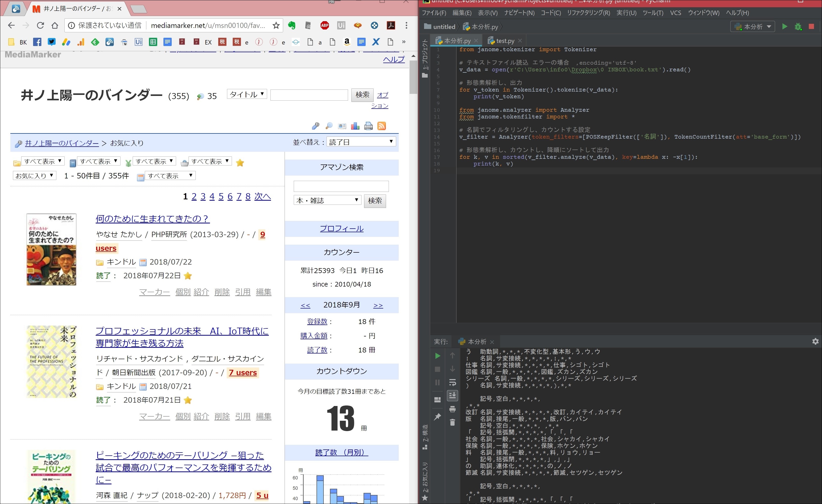This screenshot has height=504, width=822.
Task: Close the 本分析 run tab
Action: pos(492,342)
